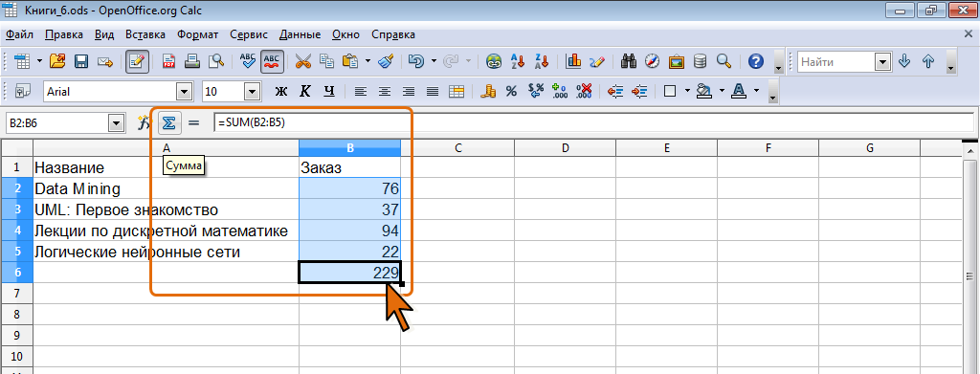Expand the Paste options dropdown arrow
This screenshot has height=374, width=980.
click(367, 61)
